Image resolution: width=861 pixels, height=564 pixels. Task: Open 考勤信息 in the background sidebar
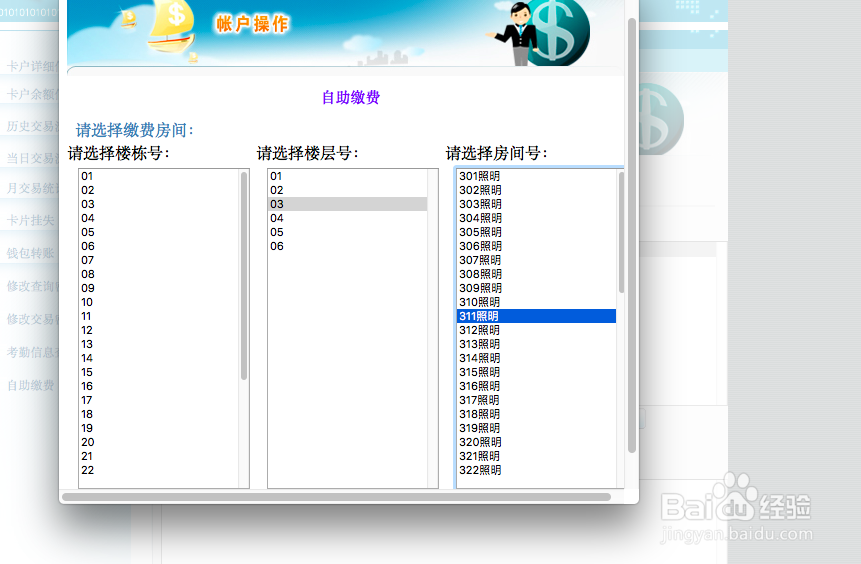32,352
